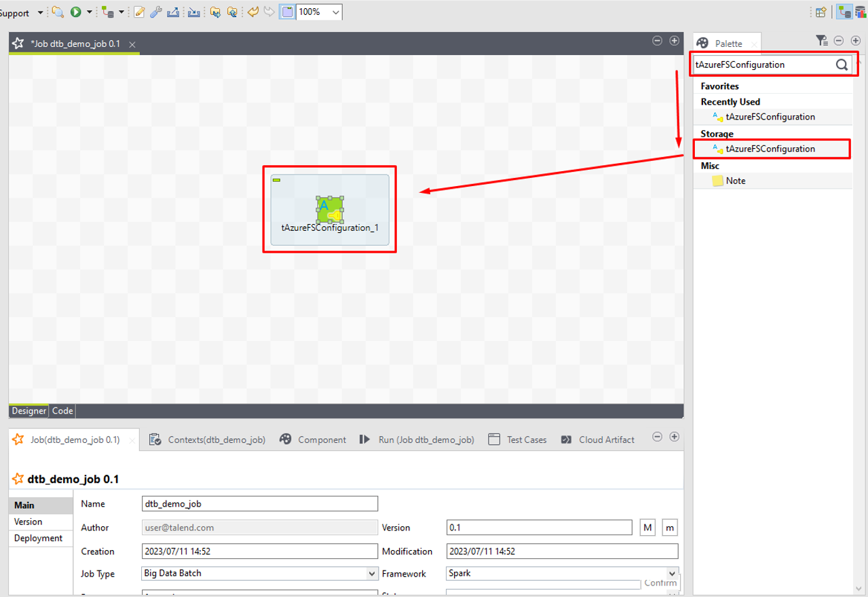Toggle the clipboard view button beside zoom
The height and width of the screenshot is (597, 868).
287,12
